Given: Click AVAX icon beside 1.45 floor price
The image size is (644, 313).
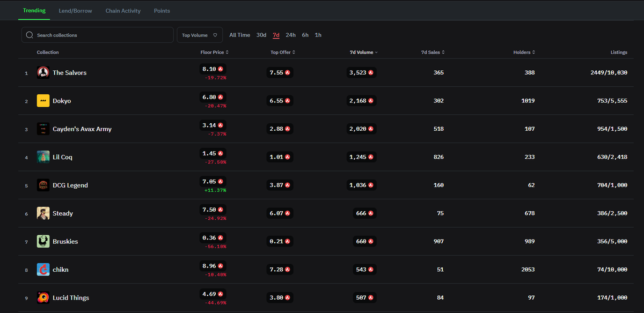Looking at the screenshot, I should [221, 153].
